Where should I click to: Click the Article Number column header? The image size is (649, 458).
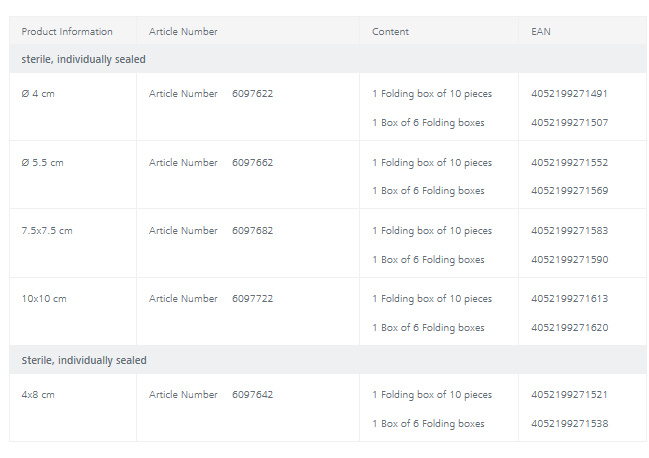[x=183, y=32]
